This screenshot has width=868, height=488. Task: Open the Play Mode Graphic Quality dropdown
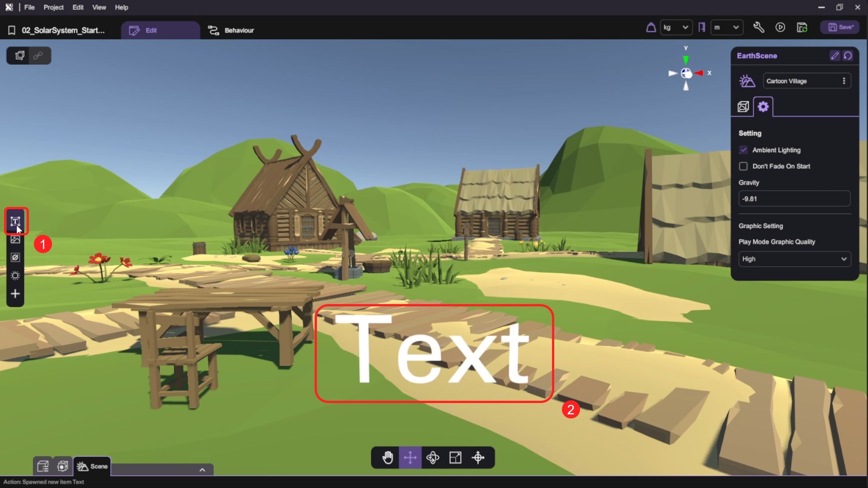tap(794, 259)
